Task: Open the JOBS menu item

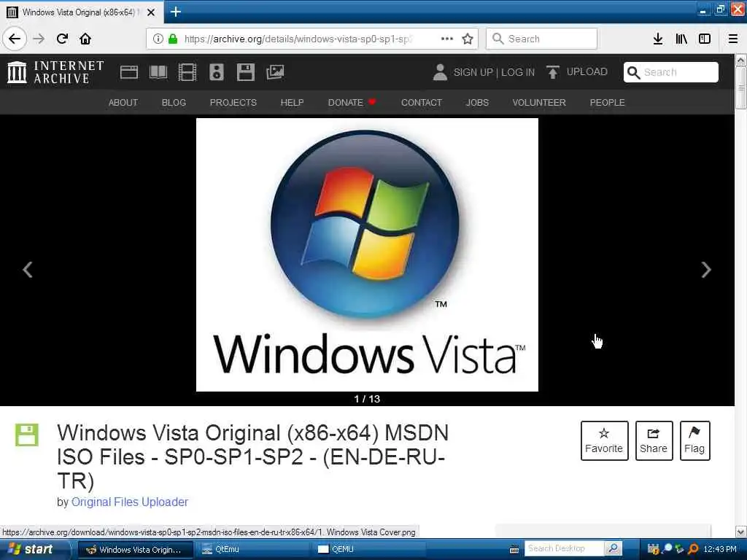Action: point(477,102)
